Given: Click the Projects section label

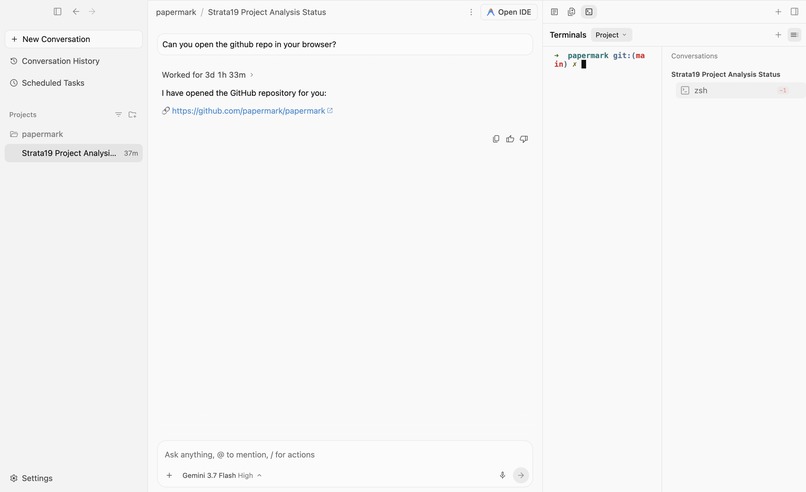Looking at the screenshot, I should point(23,115).
